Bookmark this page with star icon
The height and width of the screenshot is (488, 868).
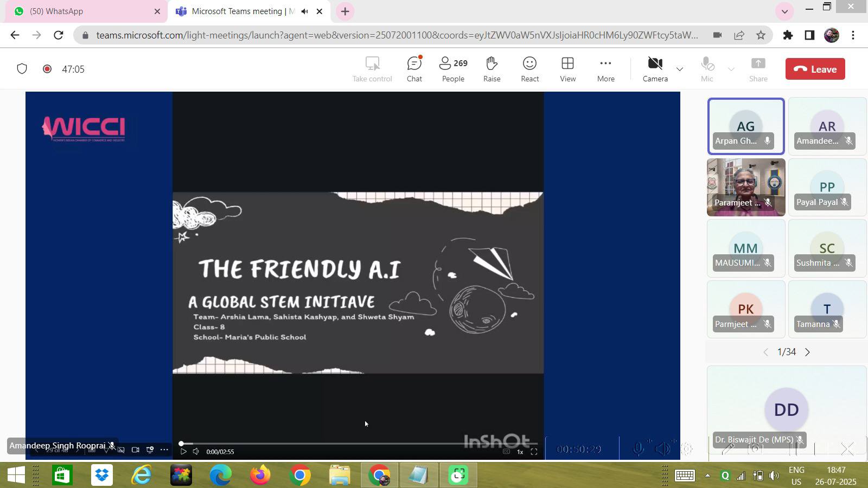point(761,35)
